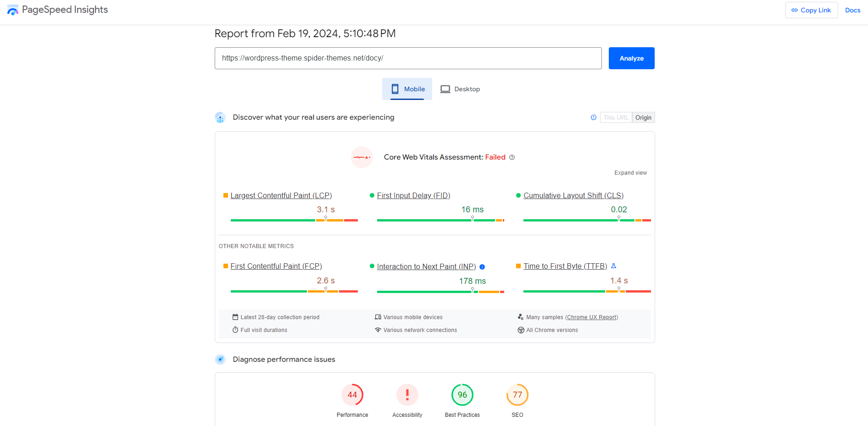This screenshot has height=426, width=868.
Task: Click the PageSpeed Insights logo icon
Action: coord(13,10)
